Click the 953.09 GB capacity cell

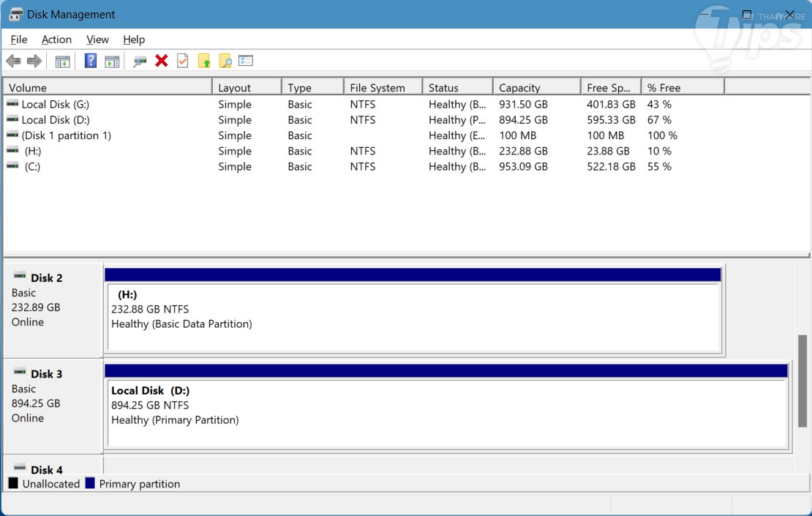tap(523, 166)
